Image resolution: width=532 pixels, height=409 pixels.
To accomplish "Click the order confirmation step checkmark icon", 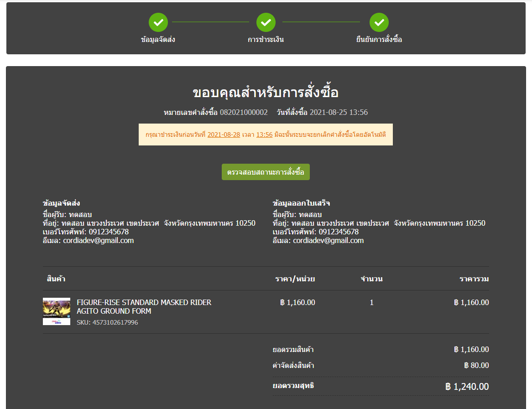I will click(x=379, y=22).
